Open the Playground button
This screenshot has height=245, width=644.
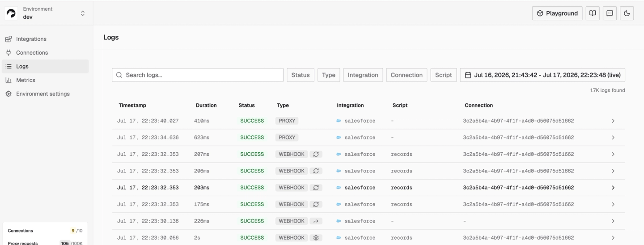[x=557, y=13]
